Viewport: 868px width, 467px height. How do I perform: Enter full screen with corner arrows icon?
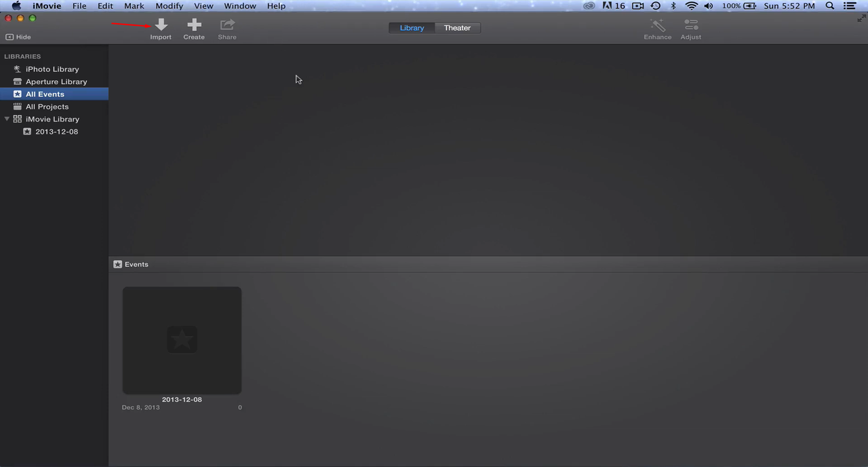[861, 18]
